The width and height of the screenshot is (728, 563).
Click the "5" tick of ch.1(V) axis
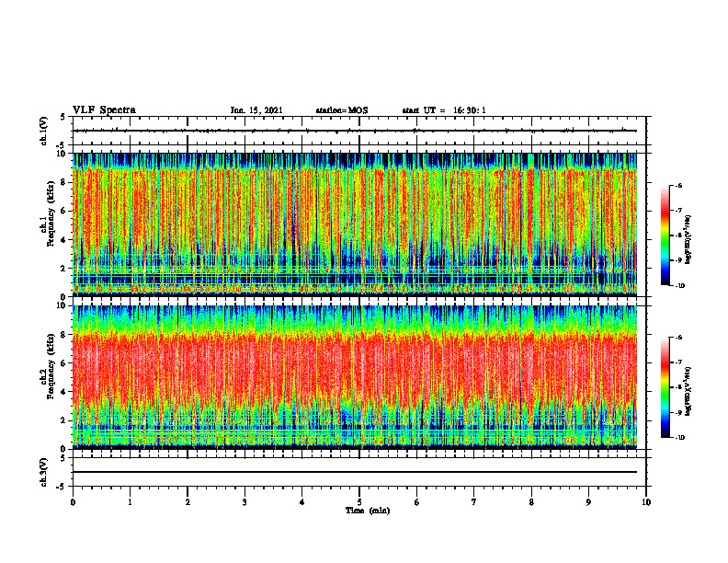63,117
